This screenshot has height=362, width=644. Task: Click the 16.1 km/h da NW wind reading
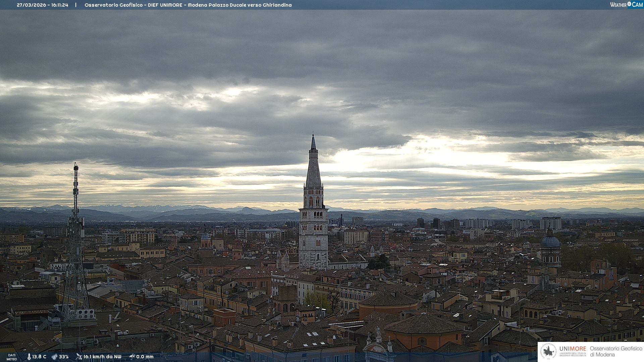pos(102,357)
